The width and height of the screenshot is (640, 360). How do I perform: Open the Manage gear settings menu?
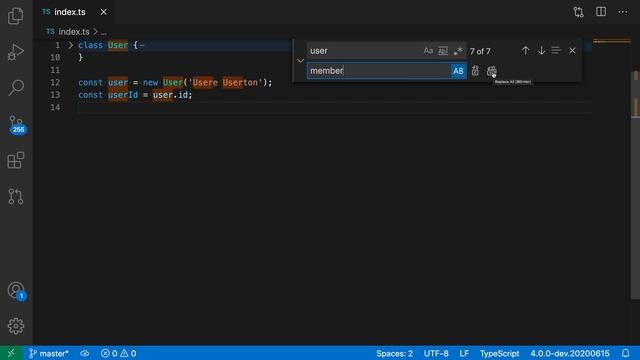coord(16,326)
